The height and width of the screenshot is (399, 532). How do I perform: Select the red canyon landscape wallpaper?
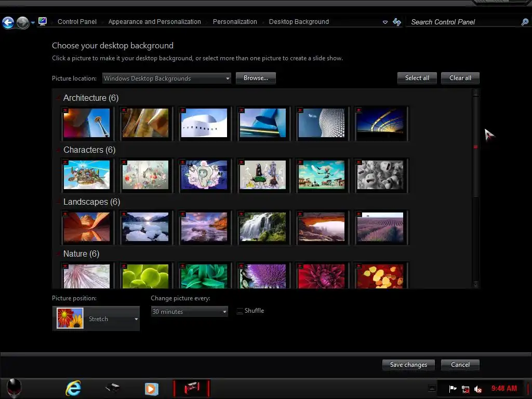87,227
